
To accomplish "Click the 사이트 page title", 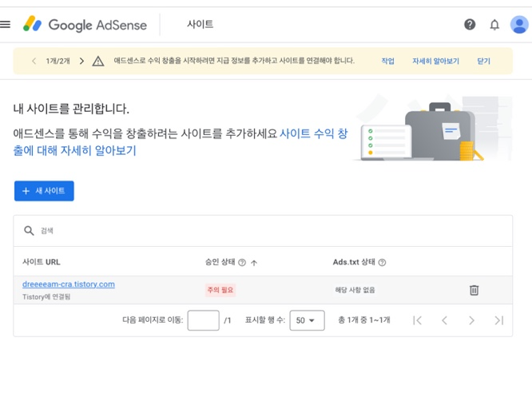I will (200, 25).
